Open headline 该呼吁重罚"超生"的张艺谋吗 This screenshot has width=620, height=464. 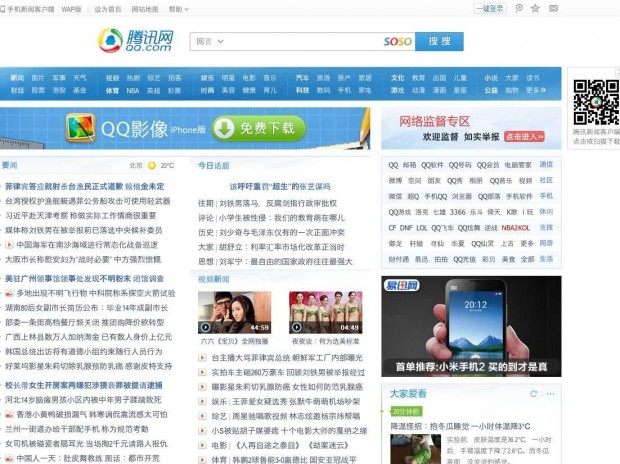[x=280, y=186]
